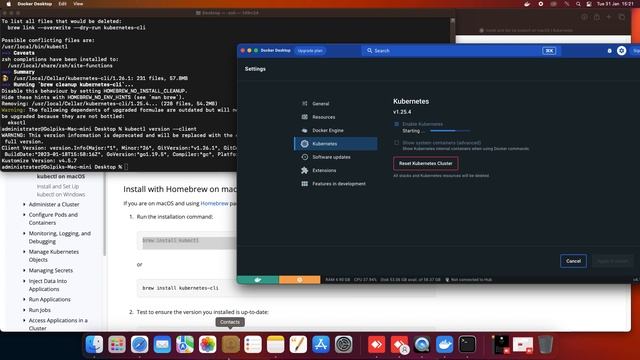This screenshot has height=360, width=640.
Task: Follow the Homebrew link in docs
Action: point(214,203)
